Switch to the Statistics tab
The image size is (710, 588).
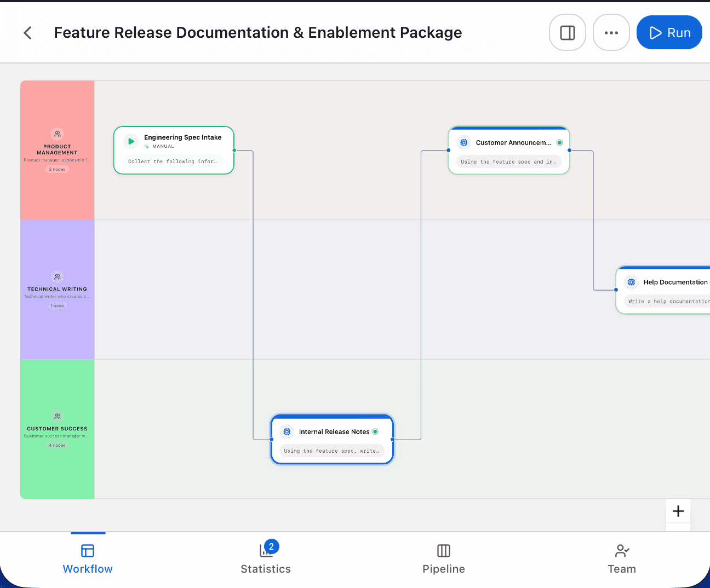(266, 558)
